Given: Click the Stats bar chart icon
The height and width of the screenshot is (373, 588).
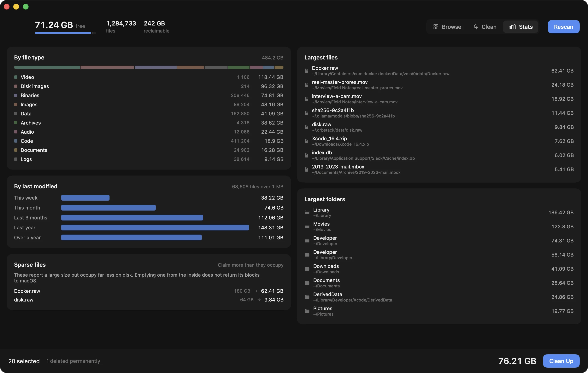Looking at the screenshot, I should click(x=512, y=27).
